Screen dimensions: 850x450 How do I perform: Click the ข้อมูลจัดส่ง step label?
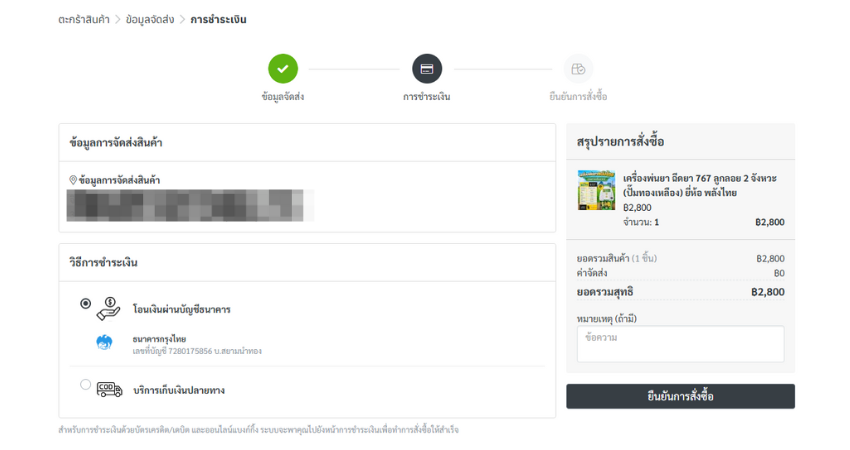click(283, 97)
